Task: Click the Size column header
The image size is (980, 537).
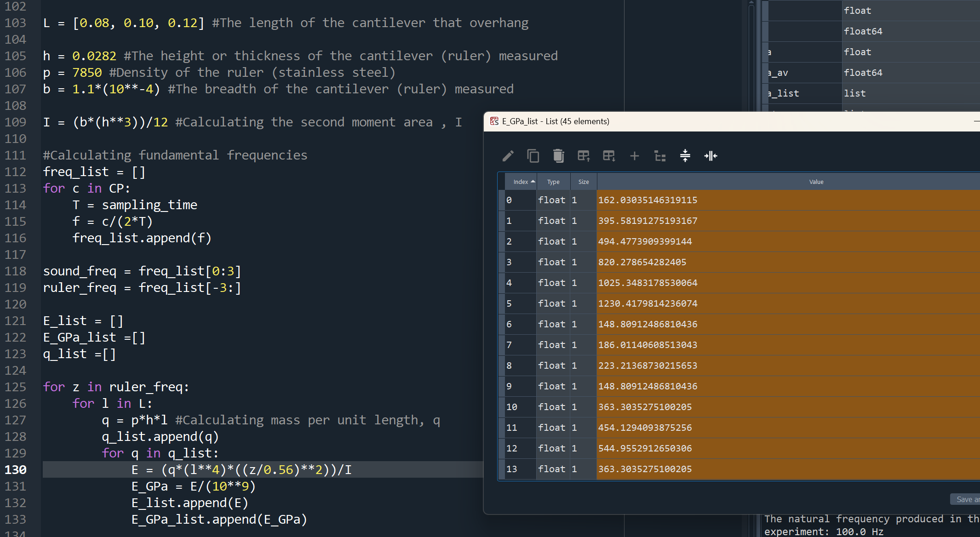Action: [583, 182]
